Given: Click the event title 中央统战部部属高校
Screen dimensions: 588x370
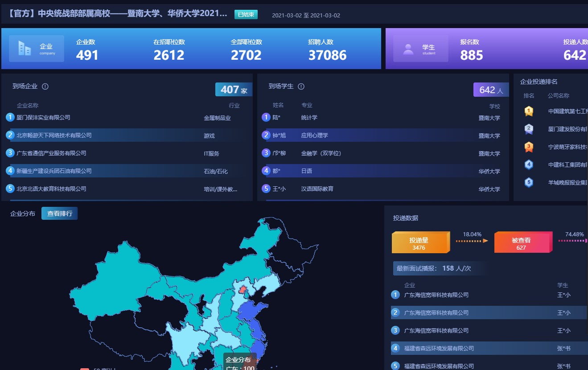Looking at the screenshot, I should pyautogui.click(x=118, y=14).
